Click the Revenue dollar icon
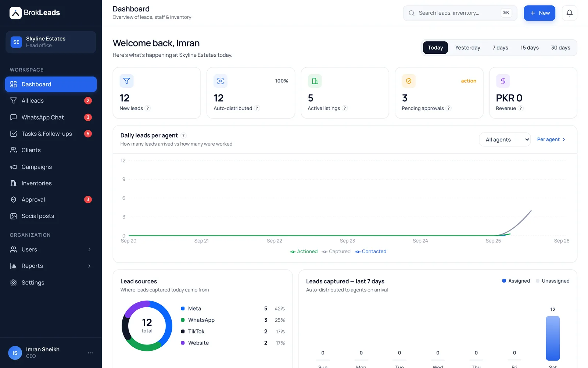The height and width of the screenshot is (368, 588). 503,81
